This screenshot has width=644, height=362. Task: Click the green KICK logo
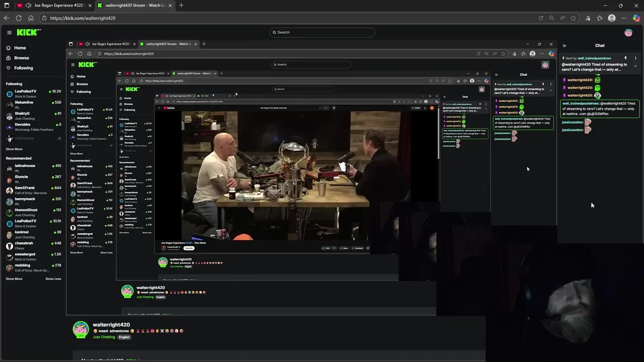pos(29,32)
